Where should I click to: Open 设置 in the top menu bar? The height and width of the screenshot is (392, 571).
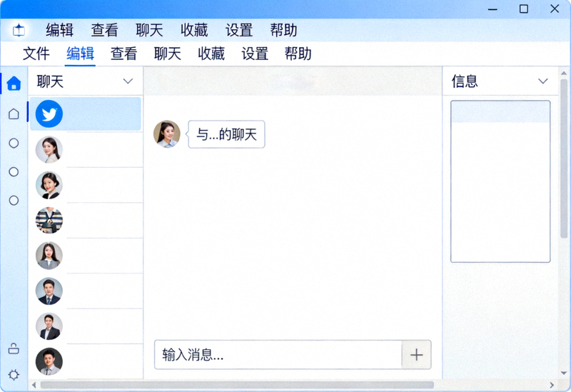(x=239, y=30)
